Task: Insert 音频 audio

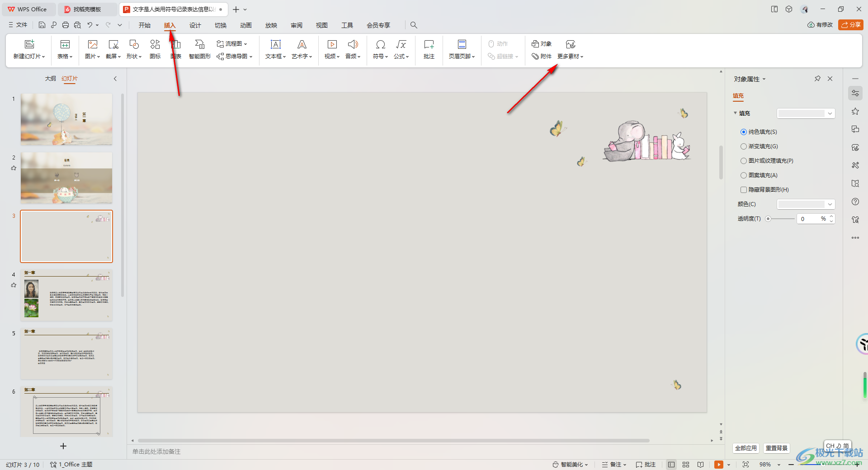Action: pos(353,49)
